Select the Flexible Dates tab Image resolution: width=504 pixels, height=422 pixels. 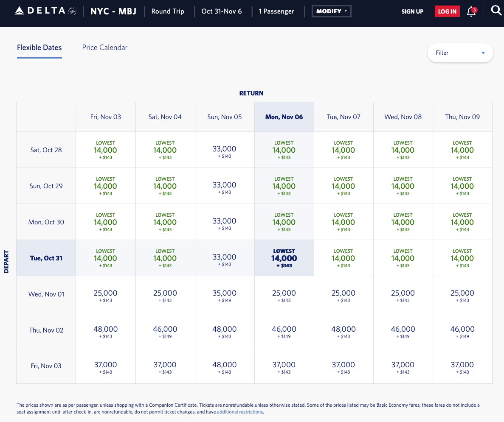coord(39,47)
